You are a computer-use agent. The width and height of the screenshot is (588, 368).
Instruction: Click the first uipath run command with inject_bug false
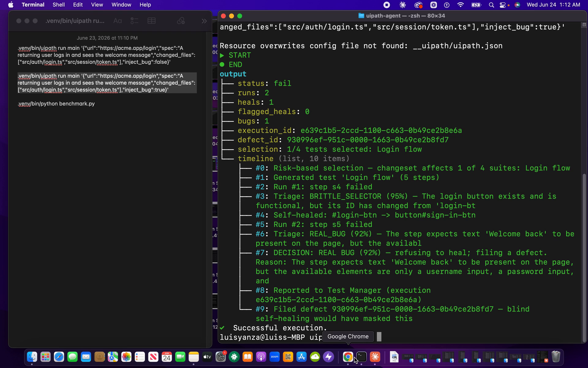(x=107, y=55)
